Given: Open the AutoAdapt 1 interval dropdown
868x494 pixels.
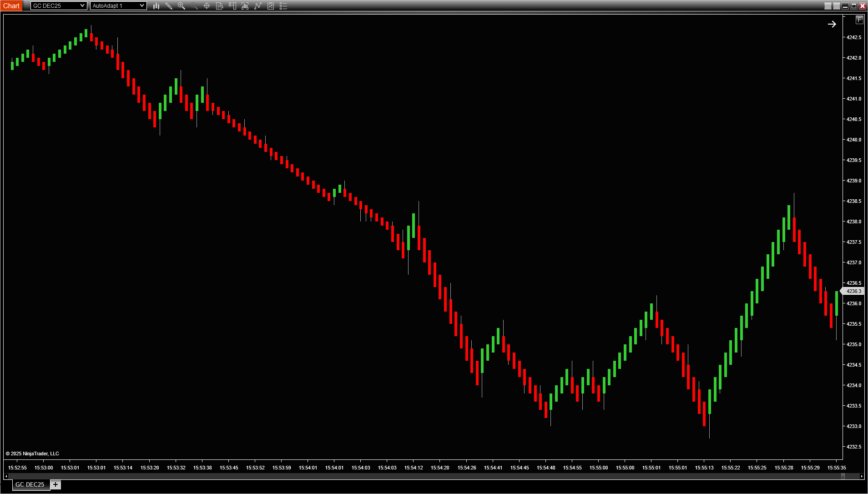Looking at the screenshot, I should coord(118,6).
